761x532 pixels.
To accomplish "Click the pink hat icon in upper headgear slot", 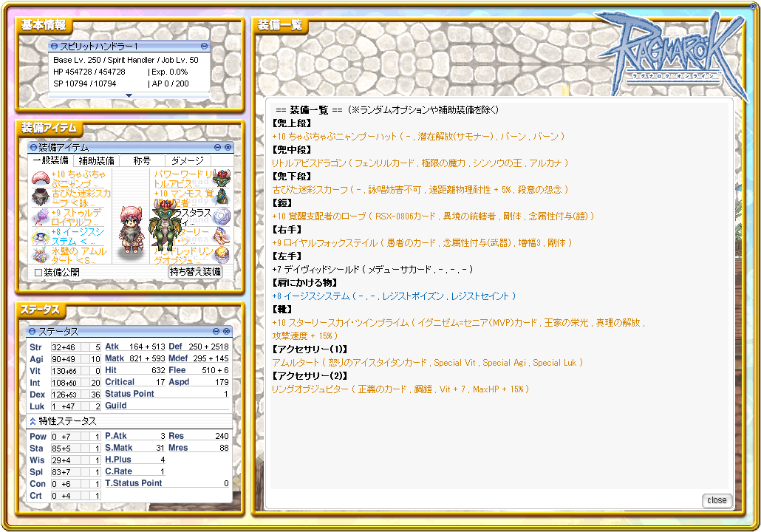I will [x=41, y=179].
